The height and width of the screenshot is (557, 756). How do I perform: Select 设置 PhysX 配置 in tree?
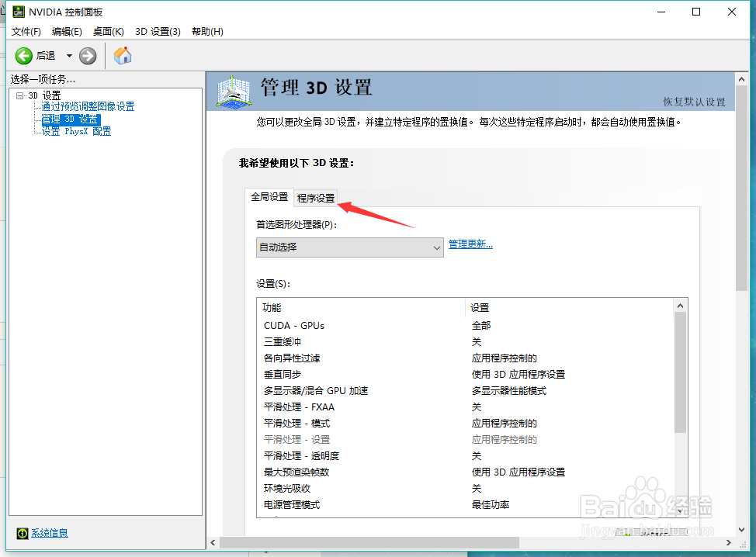76,131
